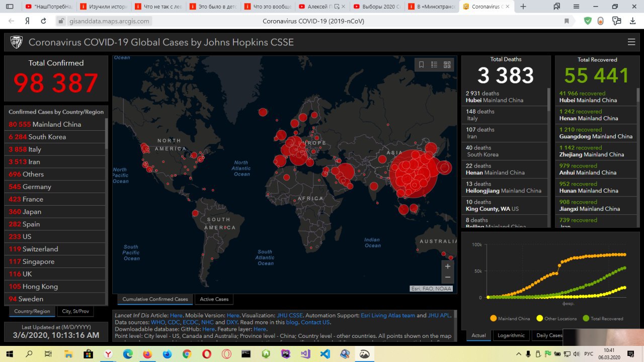Open the JHU CSSE visualization link
Image resolution: width=644 pixels, height=362 pixels.
point(290,315)
